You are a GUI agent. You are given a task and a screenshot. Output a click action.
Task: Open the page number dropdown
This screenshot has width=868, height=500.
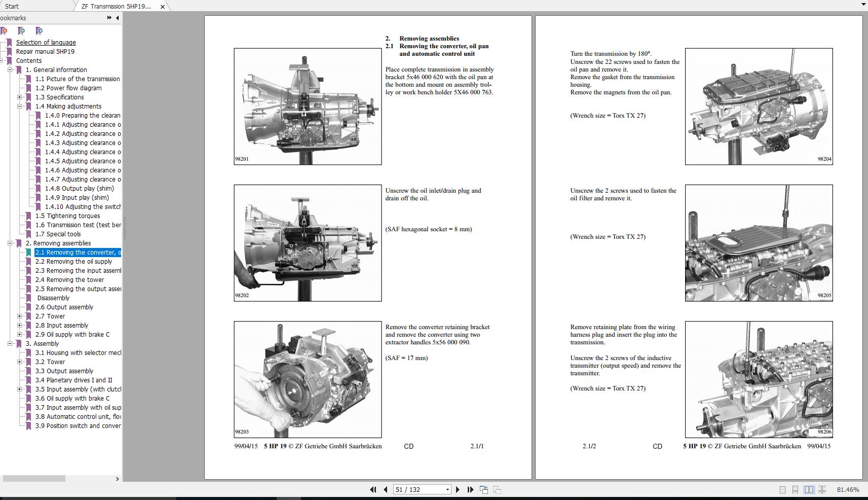pos(447,489)
